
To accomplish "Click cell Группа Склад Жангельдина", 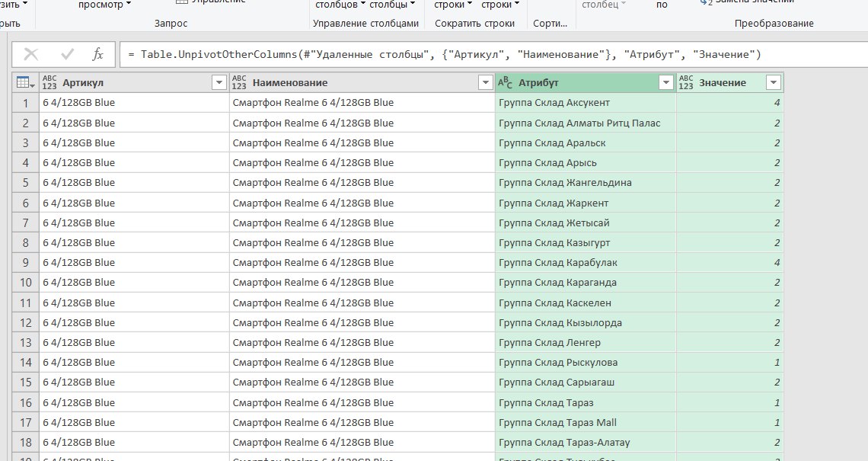I will pos(586,182).
